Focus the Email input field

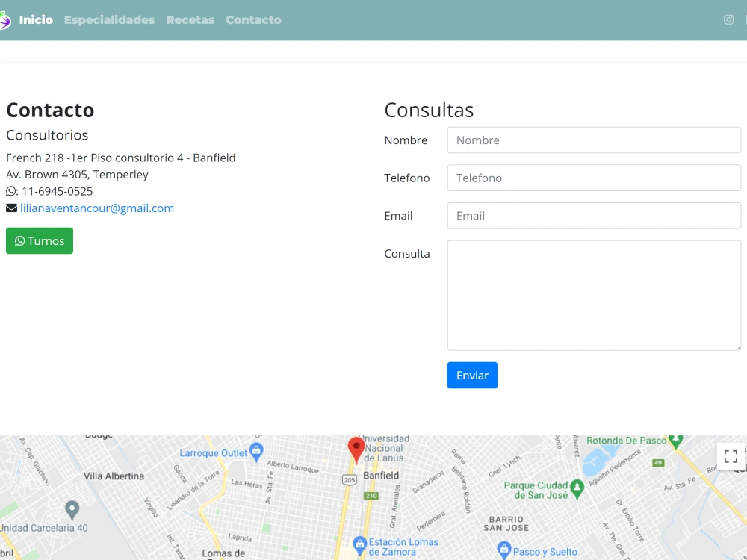[594, 216]
